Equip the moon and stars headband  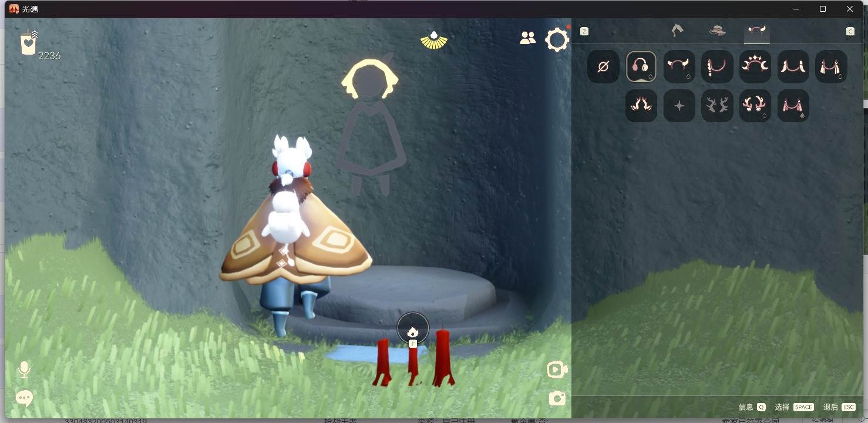pos(755,66)
